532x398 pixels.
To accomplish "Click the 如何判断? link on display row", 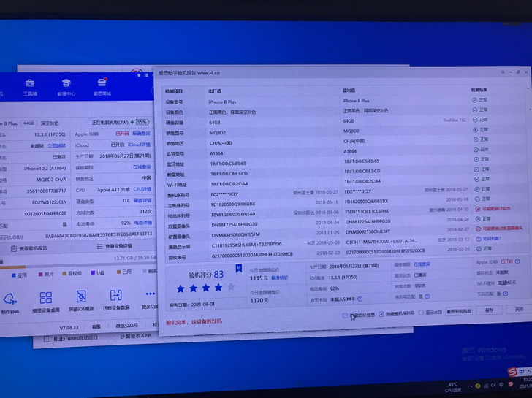I will point(492,239).
